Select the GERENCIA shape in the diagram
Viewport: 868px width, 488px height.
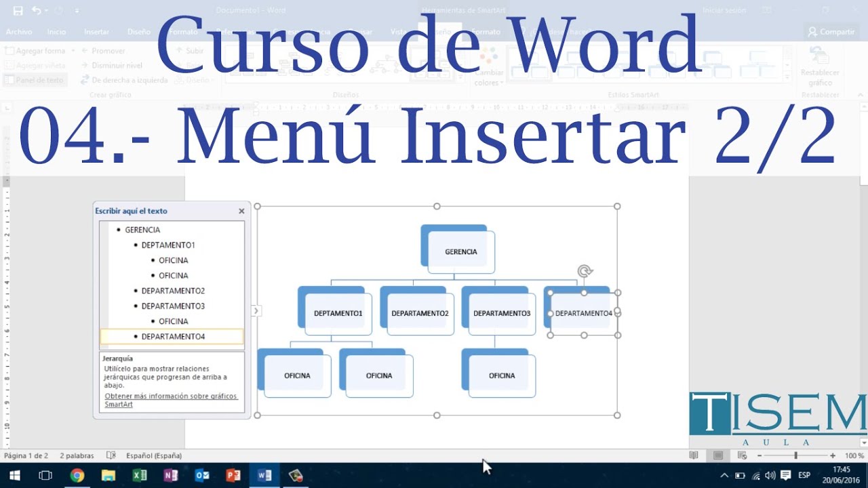(x=461, y=251)
